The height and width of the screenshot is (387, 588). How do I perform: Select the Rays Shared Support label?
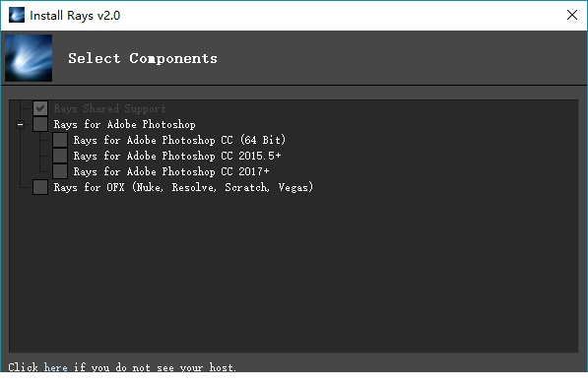[x=109, y=108]
